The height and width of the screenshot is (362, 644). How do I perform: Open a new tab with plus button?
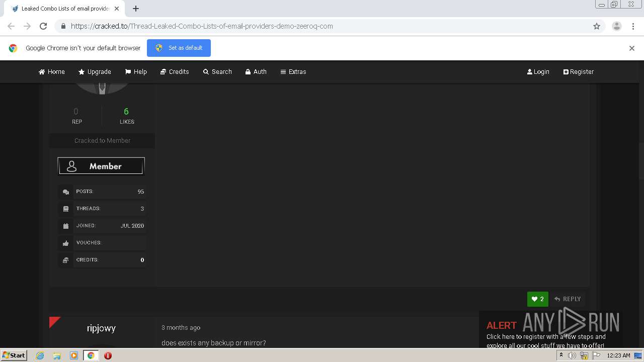click(x=135, y=9)
